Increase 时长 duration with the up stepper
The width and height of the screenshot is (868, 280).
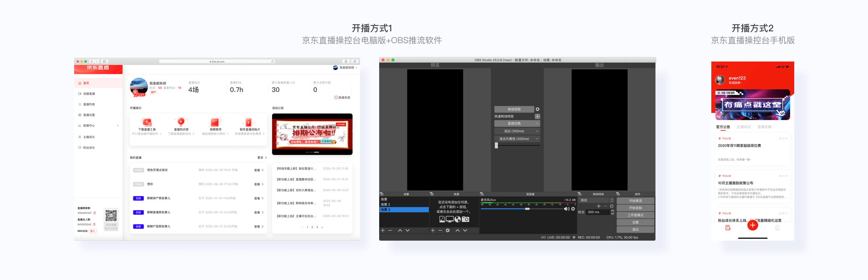click(612, 211)
